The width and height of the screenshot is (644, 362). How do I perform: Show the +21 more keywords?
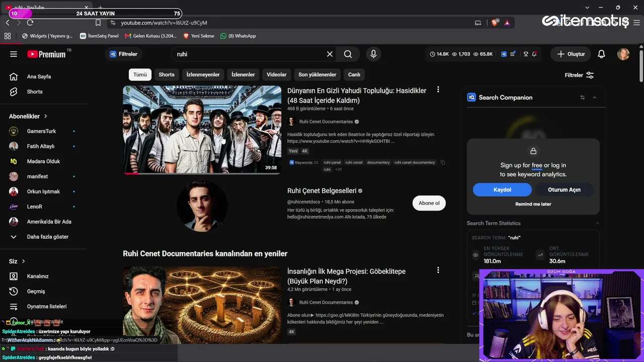point(339,169)
